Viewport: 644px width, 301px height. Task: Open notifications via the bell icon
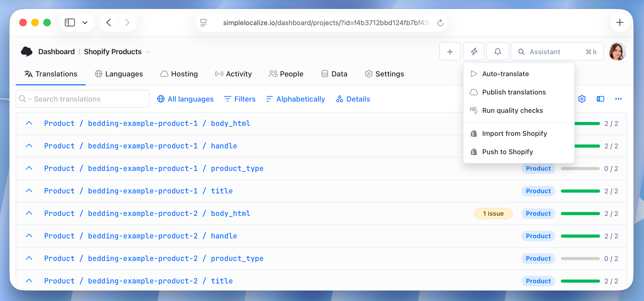coord(498,51)
